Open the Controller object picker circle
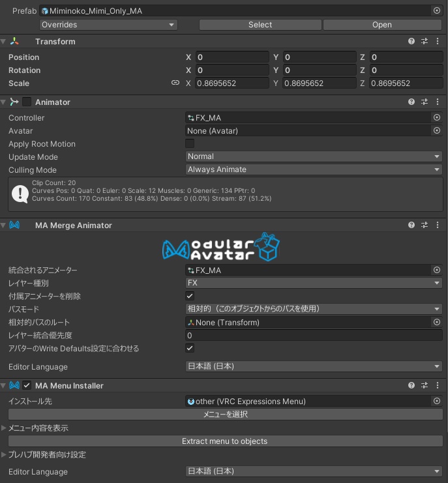 437,118
